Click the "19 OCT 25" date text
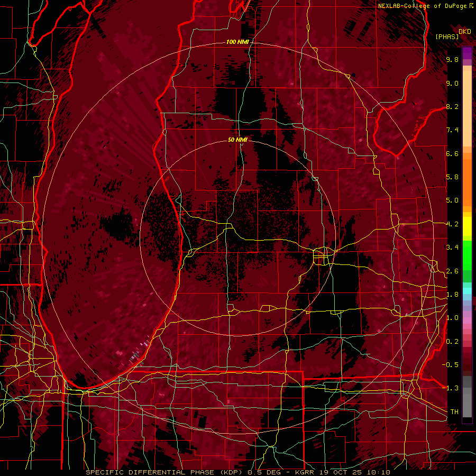This screenshot has width=476, height=476. click(342, 472)
